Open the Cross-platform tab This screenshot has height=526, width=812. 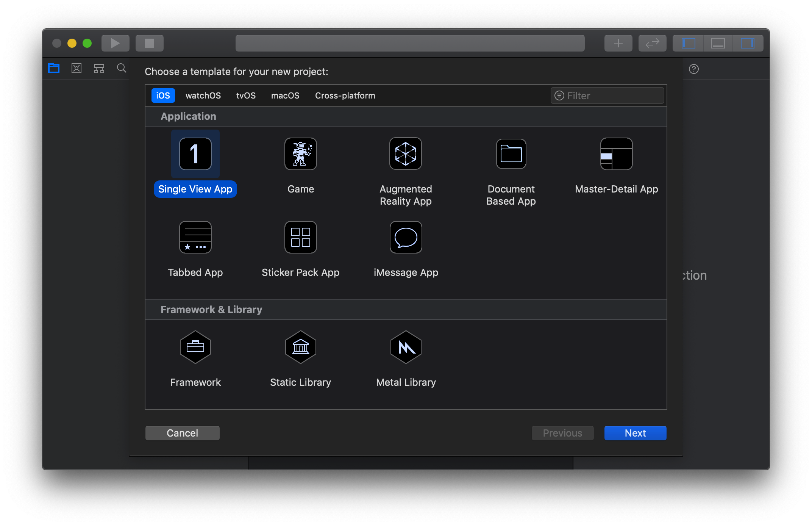[x=345, y=95]
